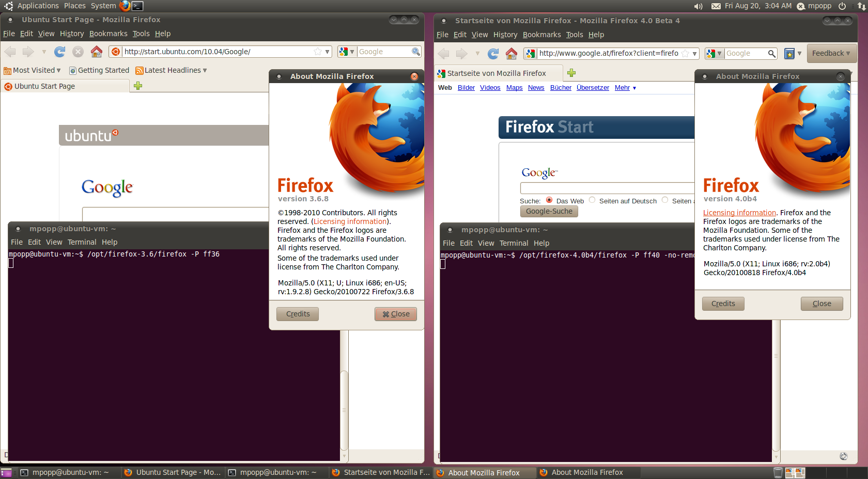Viewport: 868px width, 479px height.
Task: Click network indicator in top panel
Action: coord(861,6)
